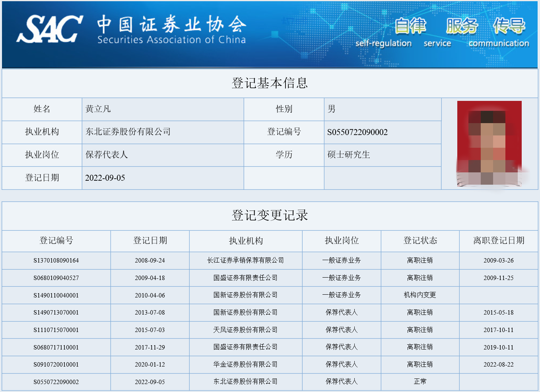Click registration number in the basic info section
Screen dimensions: 540x392
click(x=357, y=132)
